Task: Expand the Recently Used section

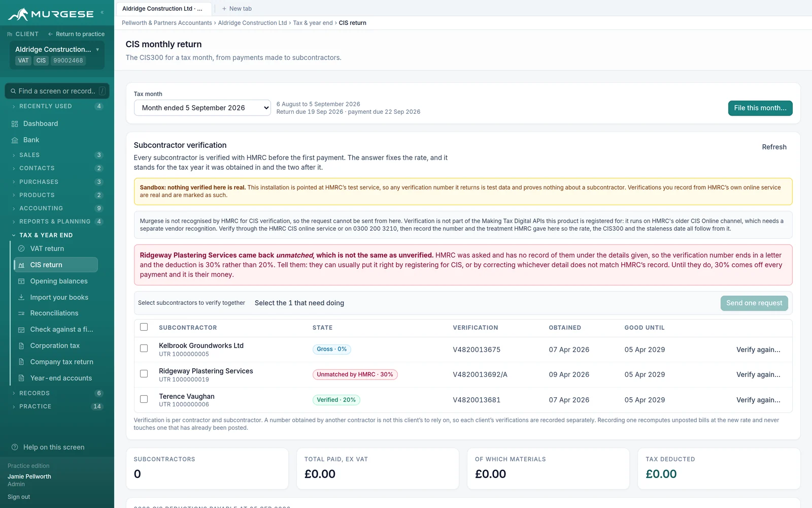Action: click(x=57, y=106)
